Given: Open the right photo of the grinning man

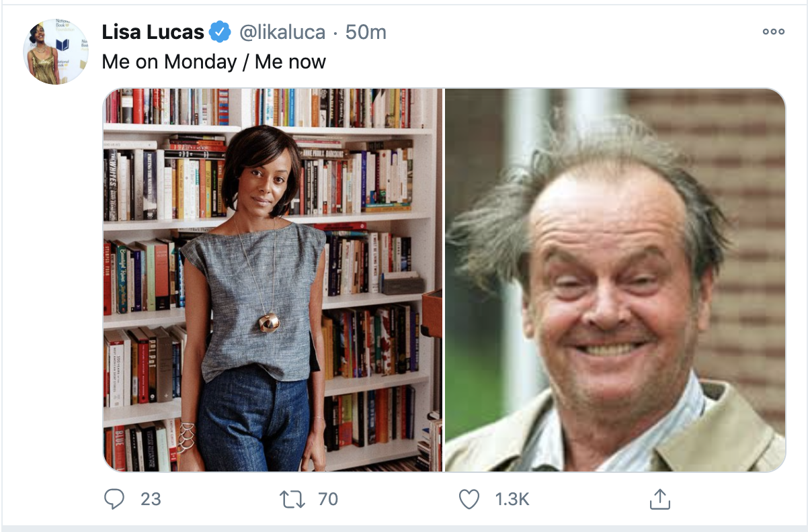Looking at the screenshot, I should (x=615, y=279).
